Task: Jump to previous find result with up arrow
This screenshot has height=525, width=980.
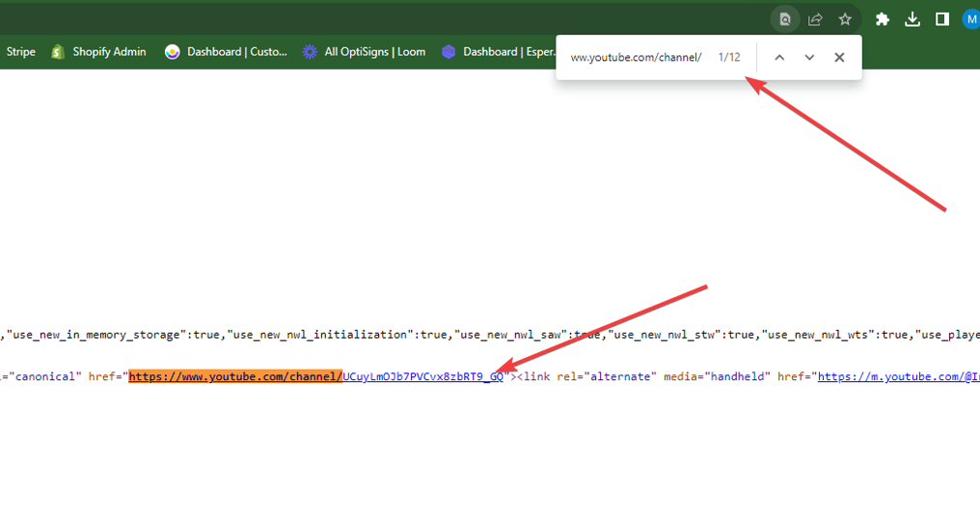Action: click(x=779, y=58)
